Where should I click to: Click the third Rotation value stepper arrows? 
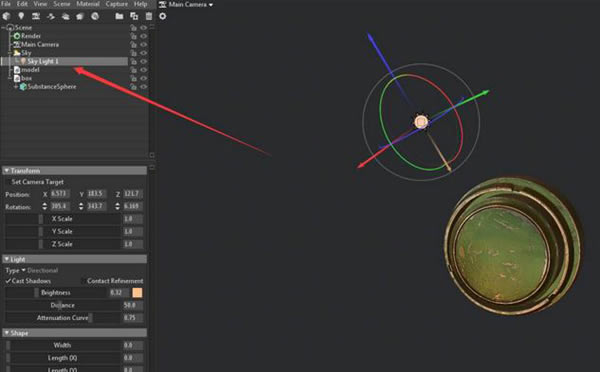(x=117, y=206)
